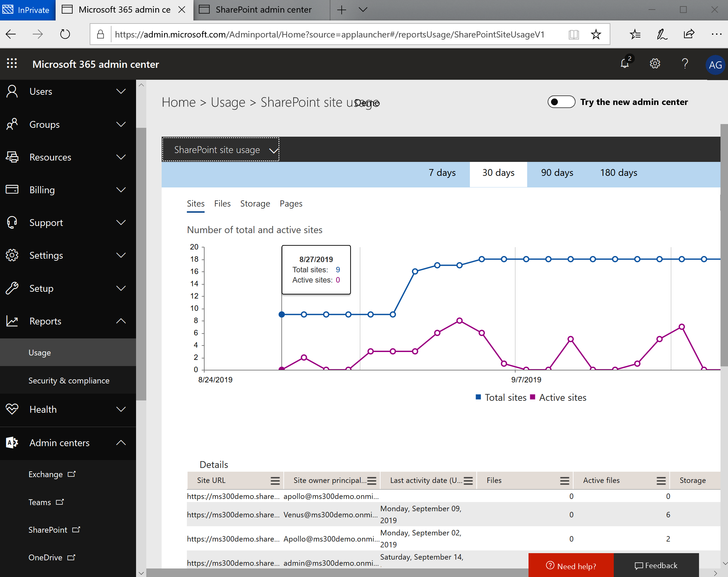Collapse the Reports navigation section
This screenshot has height=577, width=728.
point(68,321)
